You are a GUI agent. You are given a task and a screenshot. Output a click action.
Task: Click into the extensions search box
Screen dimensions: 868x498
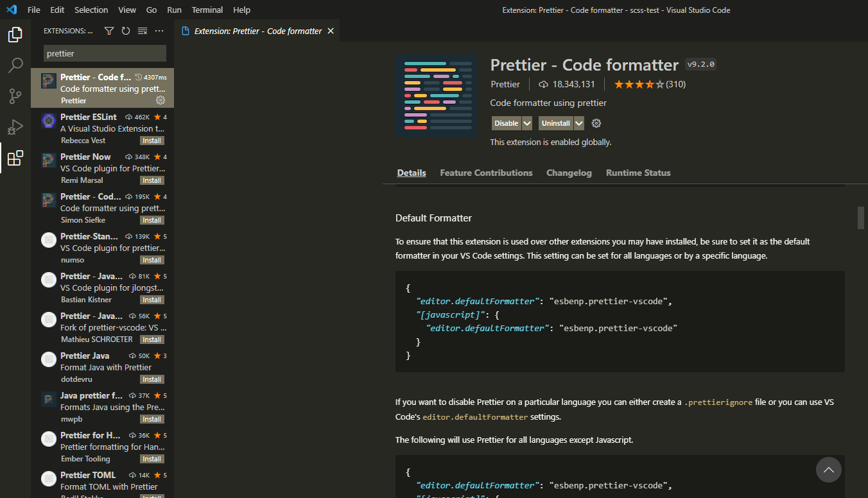pos(105,53)
